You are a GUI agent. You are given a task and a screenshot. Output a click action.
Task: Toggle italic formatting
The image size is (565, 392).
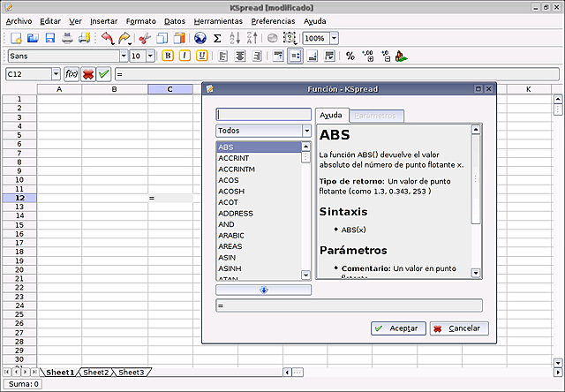185,56
